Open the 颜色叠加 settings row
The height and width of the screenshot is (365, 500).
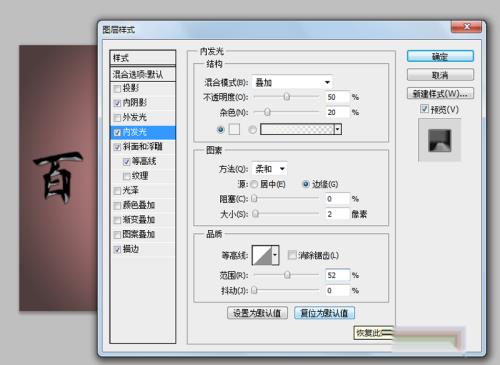pyautogui.click(x=143, y=206)
